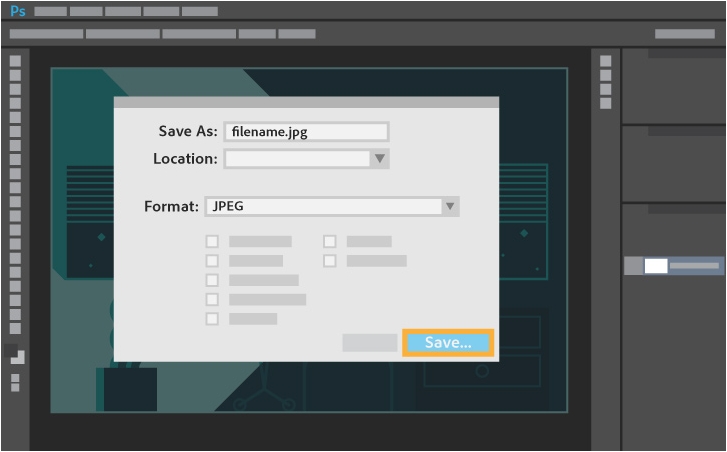Open the Format dropdown arrow
The width and height of the screenshot is (727, 452).
(450, 206)
